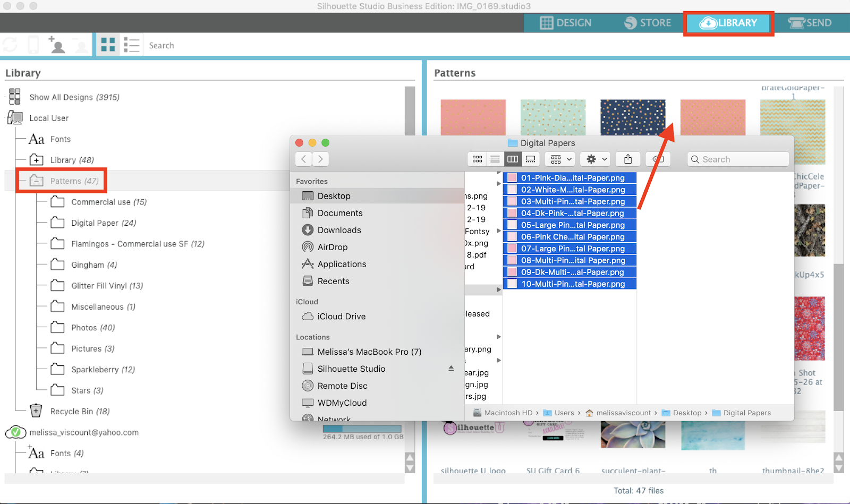
Task: Click the Tags icon in Finder toolbar
Action: pyautogui.click(x=658, y=159)
